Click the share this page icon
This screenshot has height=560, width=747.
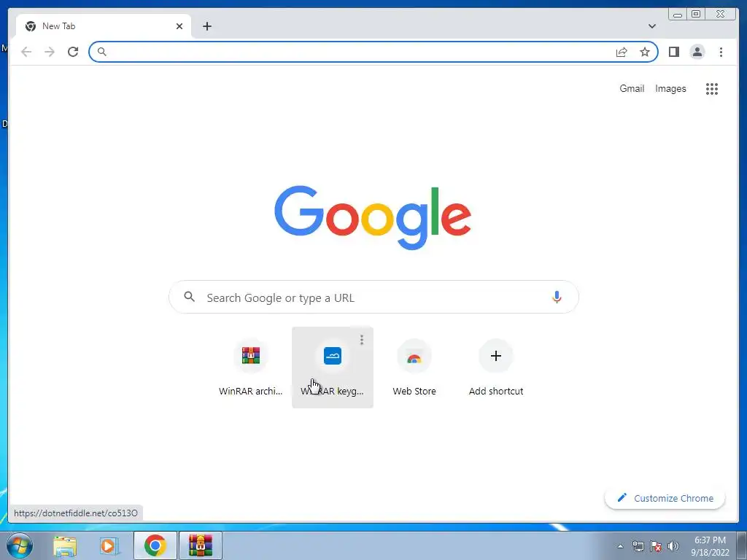tap(622, 52)
